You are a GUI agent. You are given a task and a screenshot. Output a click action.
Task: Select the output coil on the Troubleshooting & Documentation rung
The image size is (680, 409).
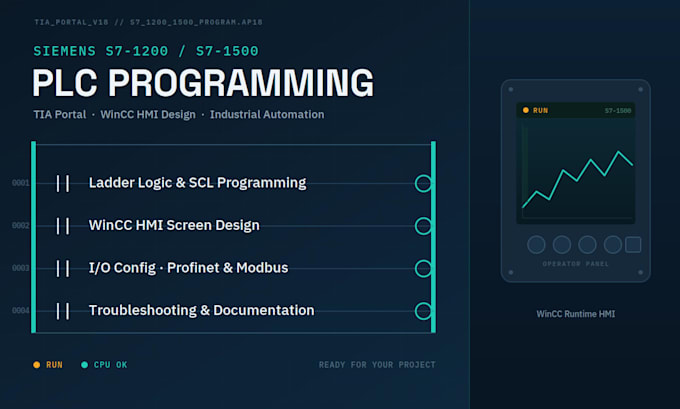tap(423, 311)
